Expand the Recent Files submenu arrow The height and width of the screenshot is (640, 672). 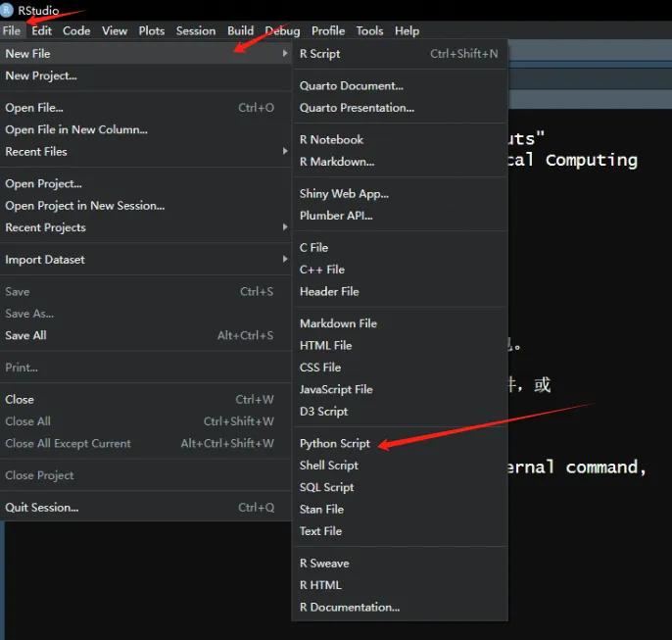[285, 151]
